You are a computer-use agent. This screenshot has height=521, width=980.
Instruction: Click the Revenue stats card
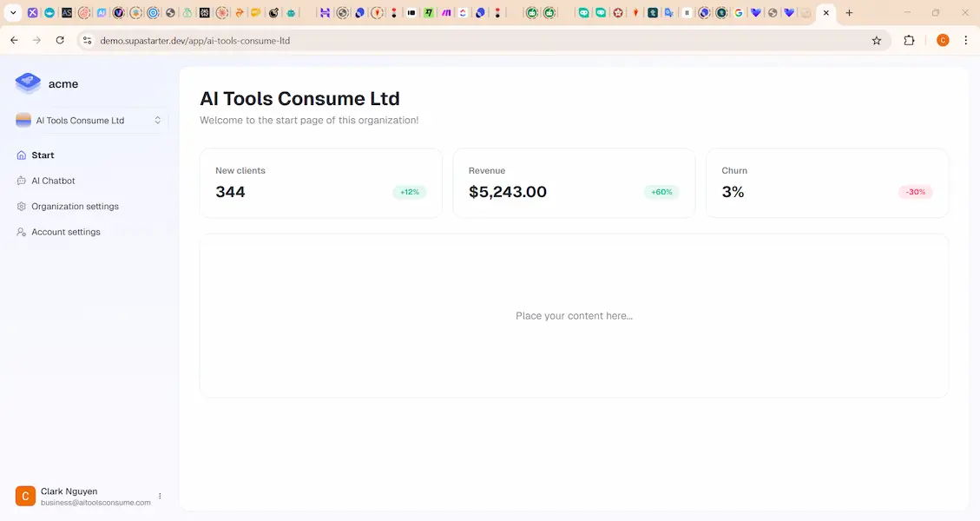[x=574, y=183]
